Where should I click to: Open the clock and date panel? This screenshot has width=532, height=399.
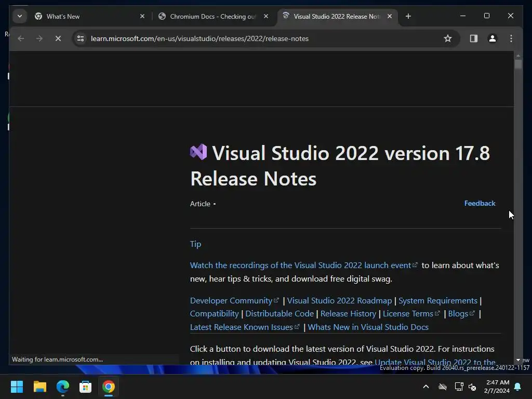(497, 387)
